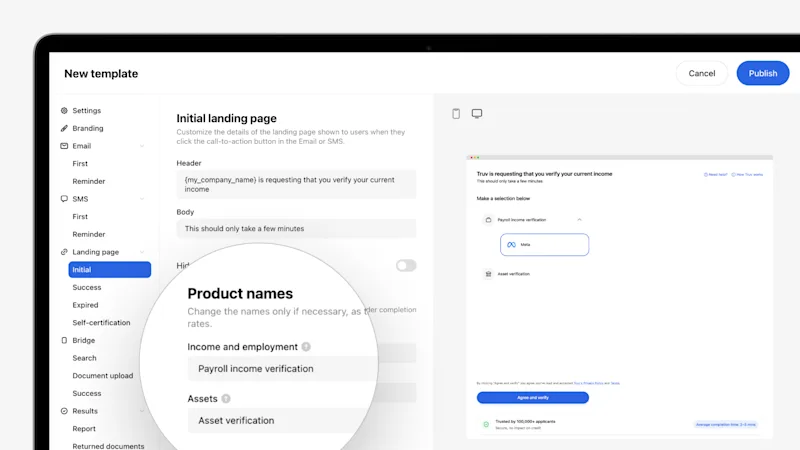
Task: Click Agree and verify in preview
Action: point(533,397)
